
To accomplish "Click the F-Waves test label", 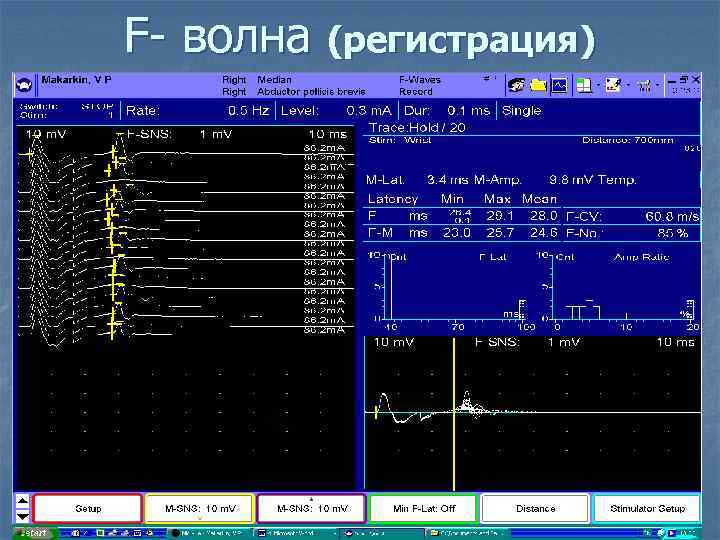I will (420, 79).
